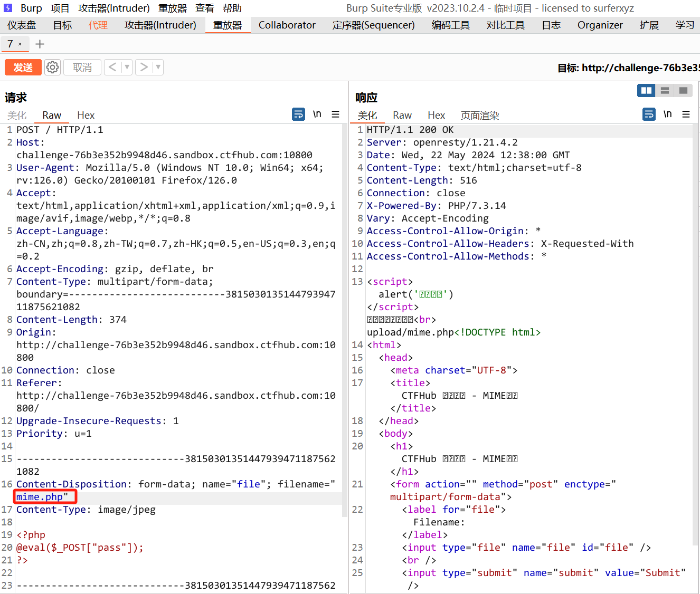Select top-bottom split layout view
This screenshot has width=700, height=594.
click(x=665, y=91)
